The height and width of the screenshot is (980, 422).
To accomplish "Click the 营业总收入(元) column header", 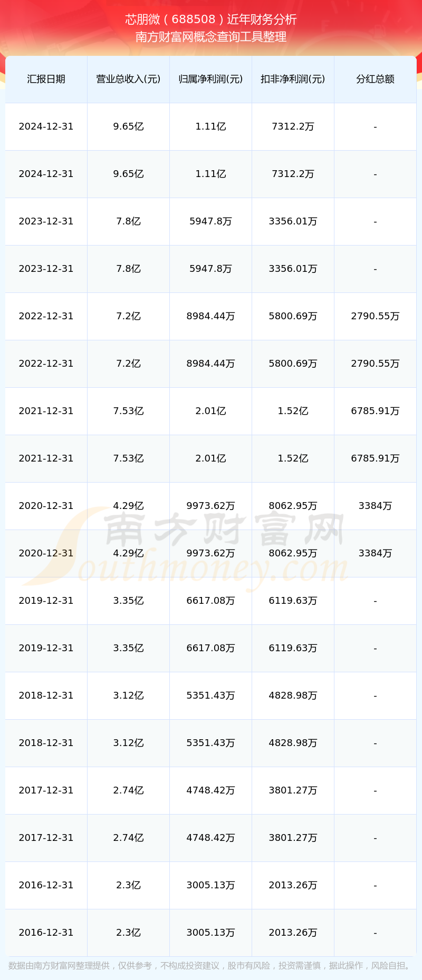I will tap(128, 79).
